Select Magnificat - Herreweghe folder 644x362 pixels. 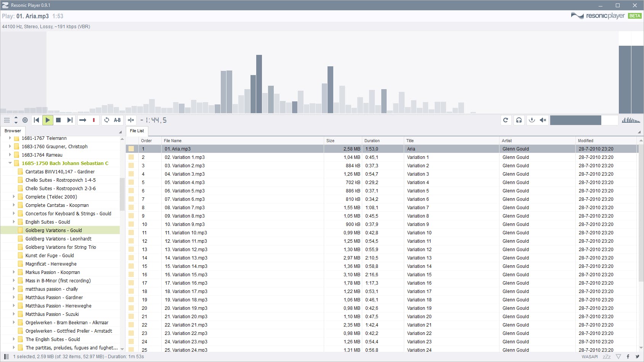point(51,264)
